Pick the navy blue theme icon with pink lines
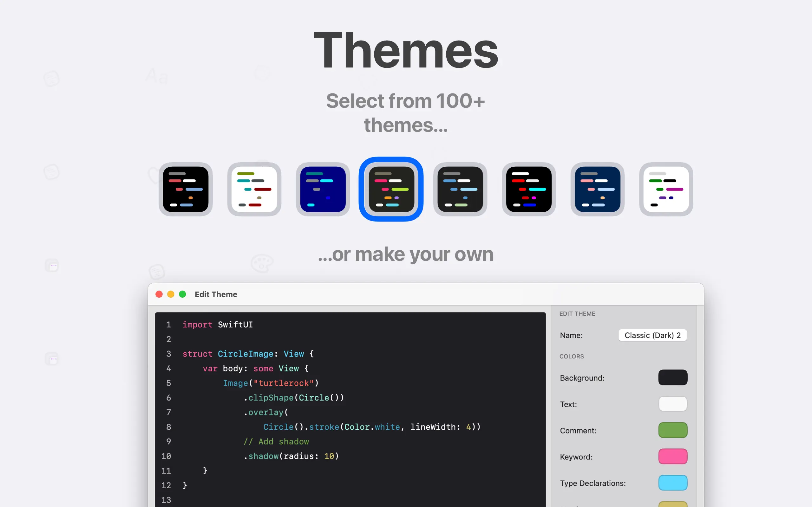Screen dimensions: 812x507 pos(597,189)
